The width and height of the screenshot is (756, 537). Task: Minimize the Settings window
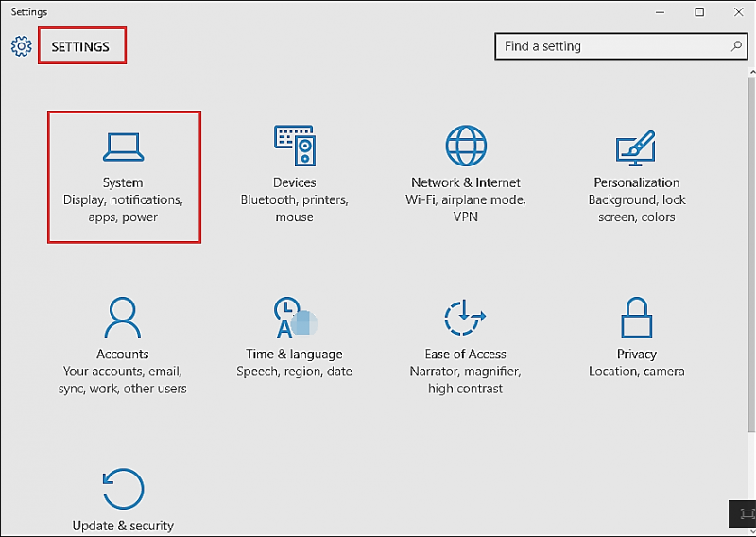661,12
